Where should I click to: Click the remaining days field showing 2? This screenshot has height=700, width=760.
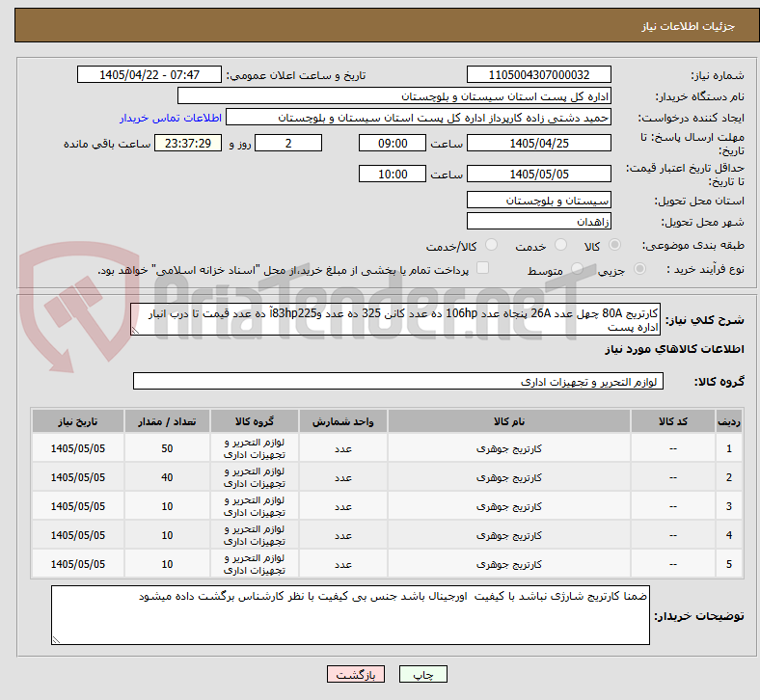coord(288,143)
